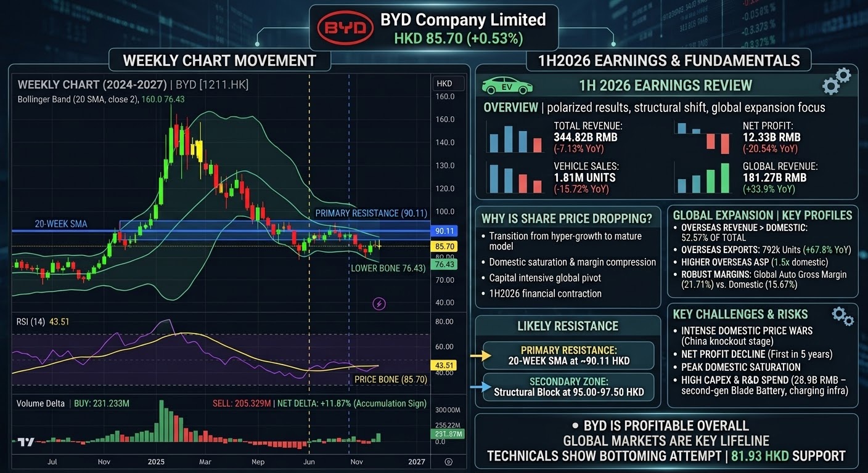Click the yellow arrow beside Primary Resistance
This screenshot has width=868, height=473.
click(480, 355)
